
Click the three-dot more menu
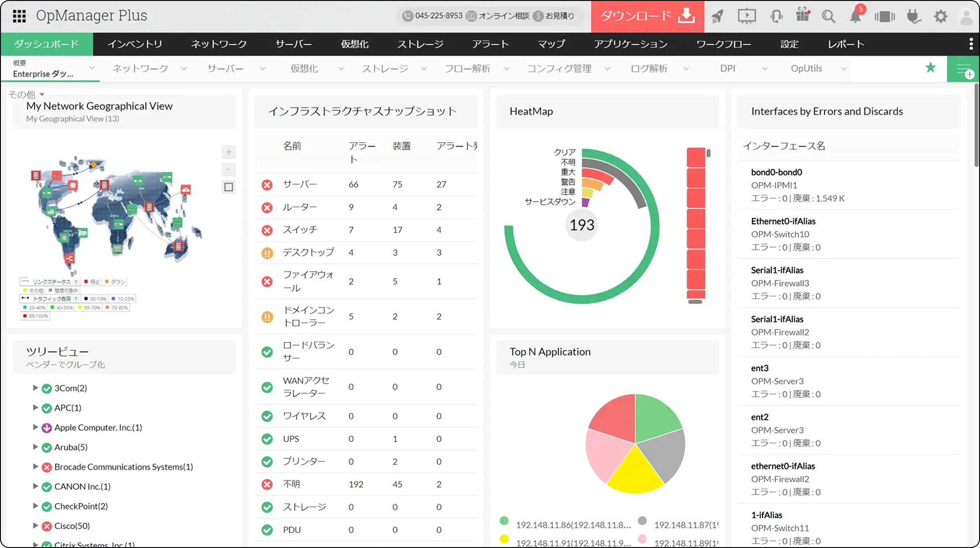coord(971,44)
